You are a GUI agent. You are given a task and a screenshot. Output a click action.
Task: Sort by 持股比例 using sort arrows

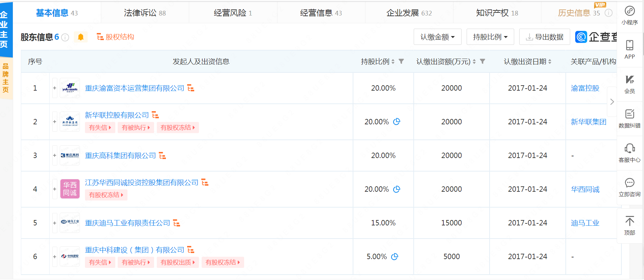click(393, 62)
